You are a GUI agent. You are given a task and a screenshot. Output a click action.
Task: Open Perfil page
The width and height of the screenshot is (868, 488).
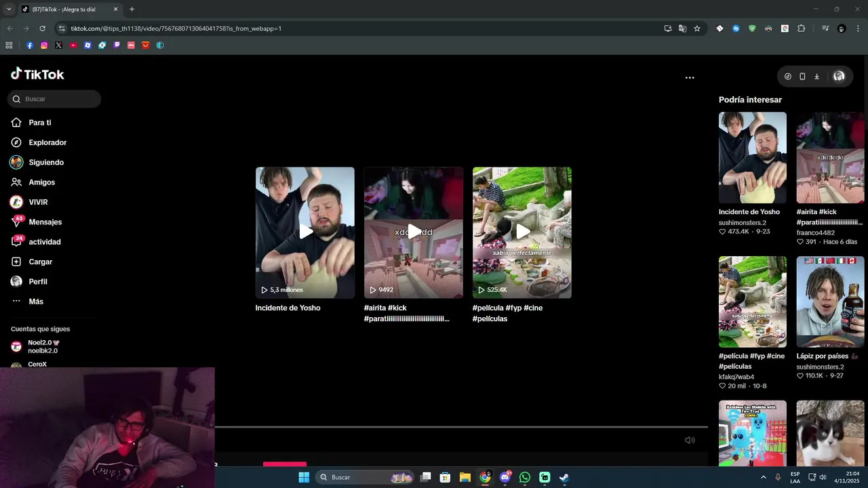pos(29,281)
